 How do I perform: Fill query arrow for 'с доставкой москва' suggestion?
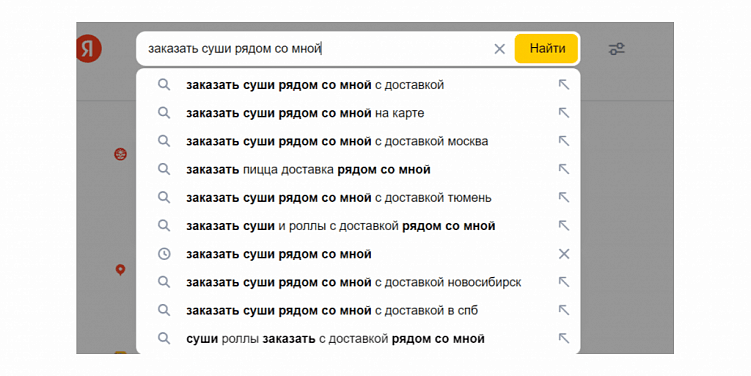(564, 141)
